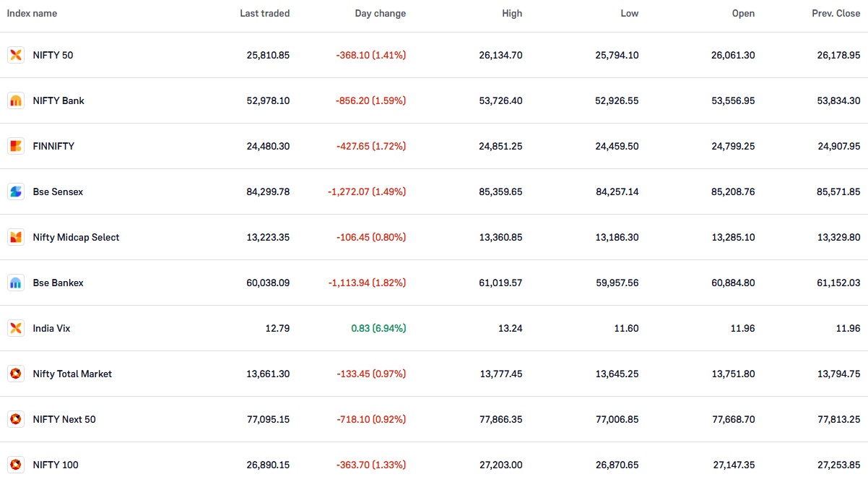Click India Vix green day change value
868x482 pixels.
point(378,328)
